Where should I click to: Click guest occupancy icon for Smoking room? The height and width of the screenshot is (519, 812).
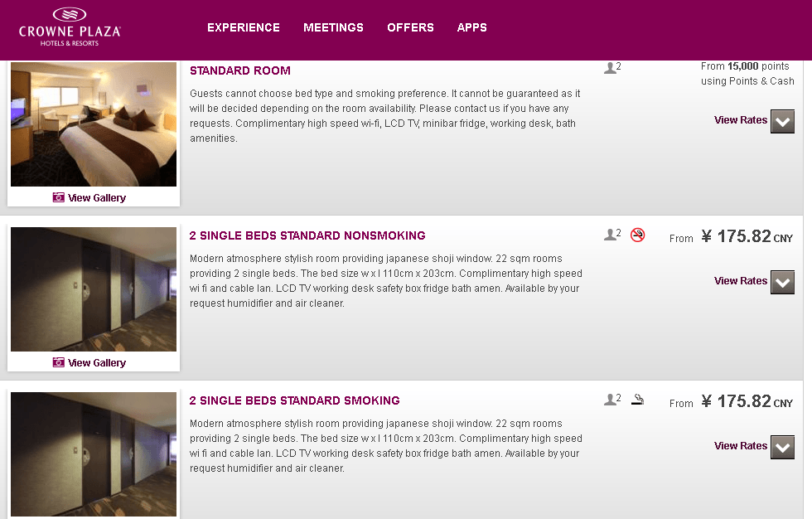[x=612, y=399]
